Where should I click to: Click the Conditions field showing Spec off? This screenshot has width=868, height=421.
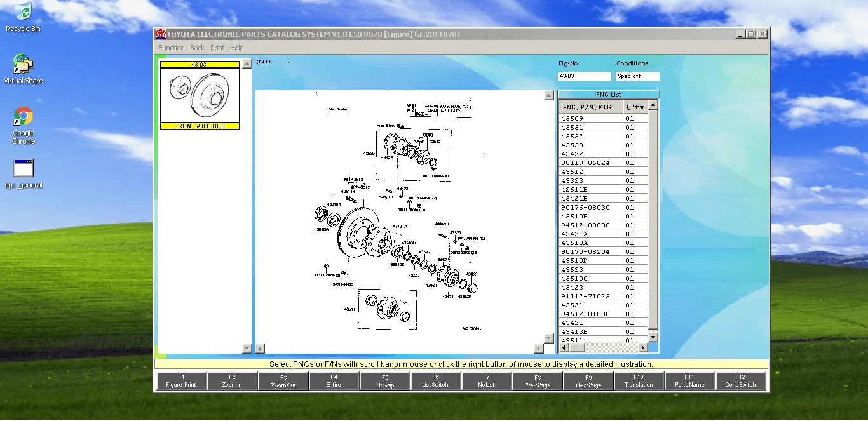[x=637, y=76]
